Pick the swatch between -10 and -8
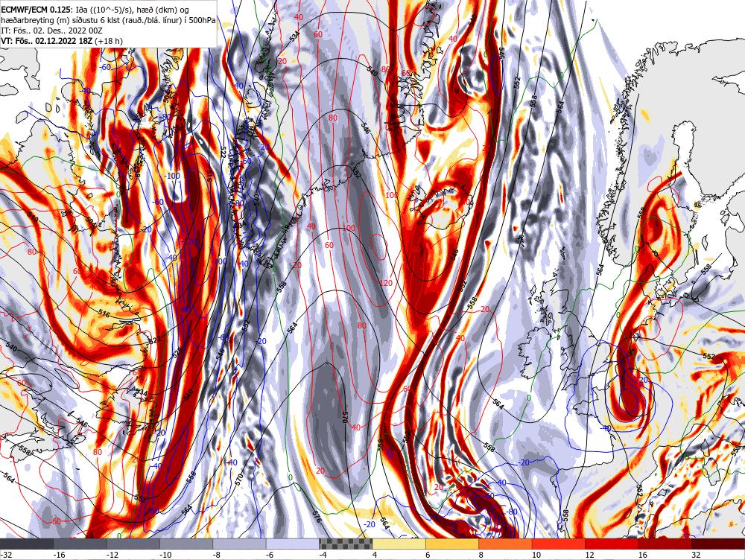Viewport: 745px width, 560px height. click(x=186, y=544)
